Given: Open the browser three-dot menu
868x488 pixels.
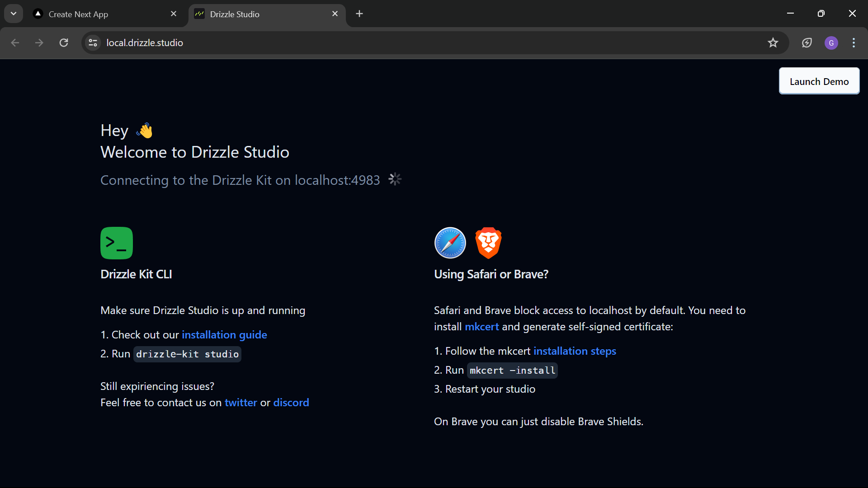Looking at the screenshot, I should [854, 42].
